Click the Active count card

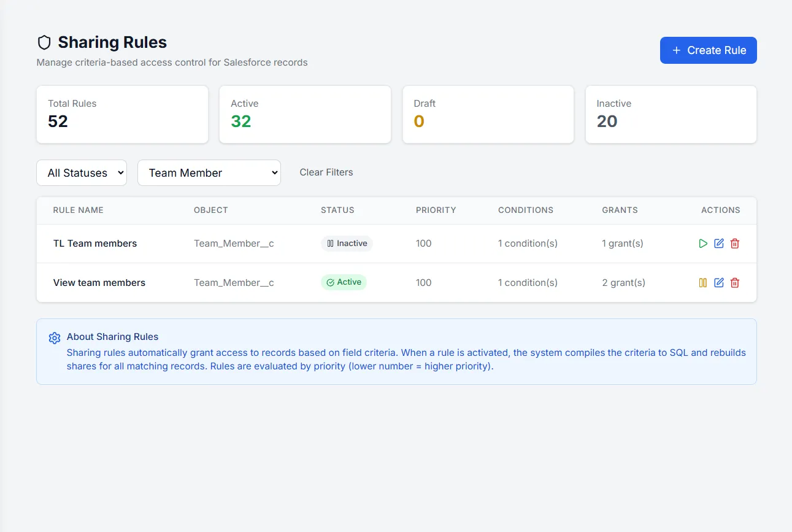[305, 115]
